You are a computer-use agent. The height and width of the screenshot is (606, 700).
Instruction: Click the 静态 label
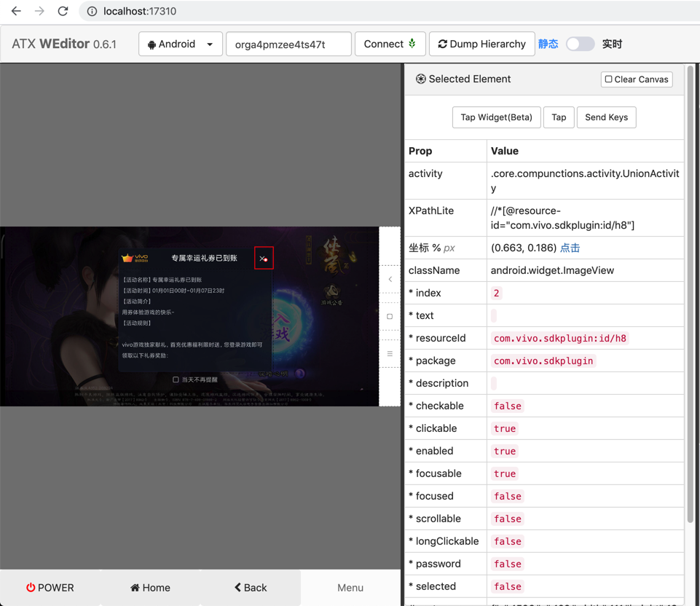point(548,44)
